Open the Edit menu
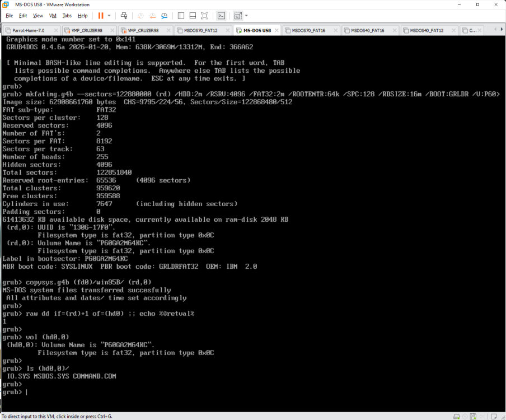 [x=23, y=16]
